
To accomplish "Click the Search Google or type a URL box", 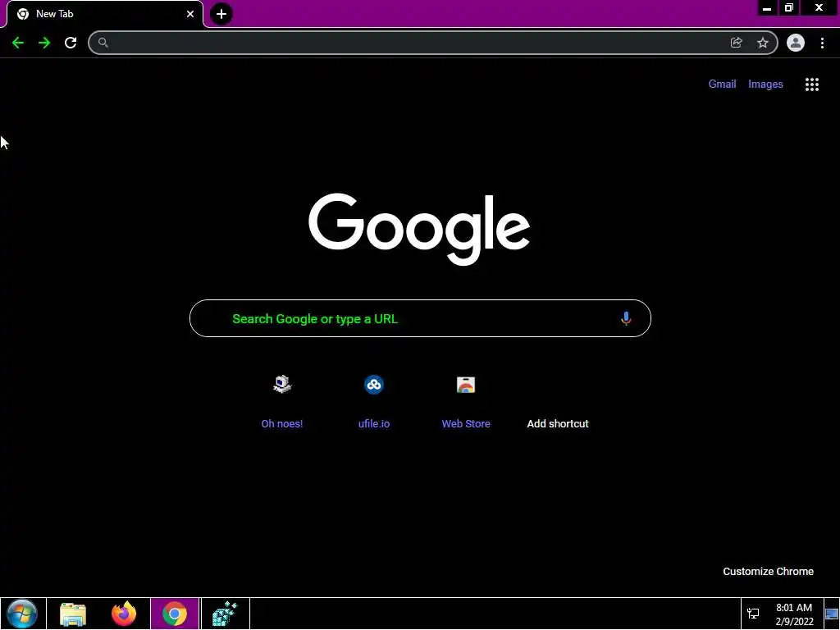I will 420,318.
